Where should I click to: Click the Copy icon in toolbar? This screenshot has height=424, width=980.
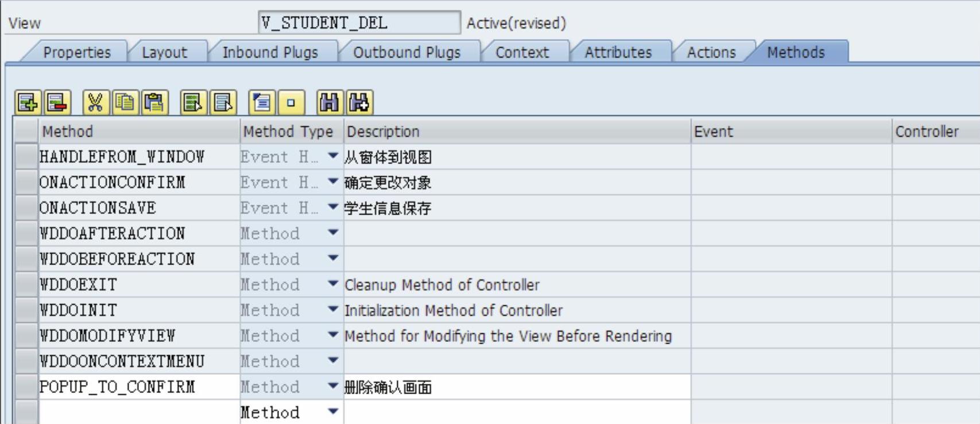coord(125,103)
